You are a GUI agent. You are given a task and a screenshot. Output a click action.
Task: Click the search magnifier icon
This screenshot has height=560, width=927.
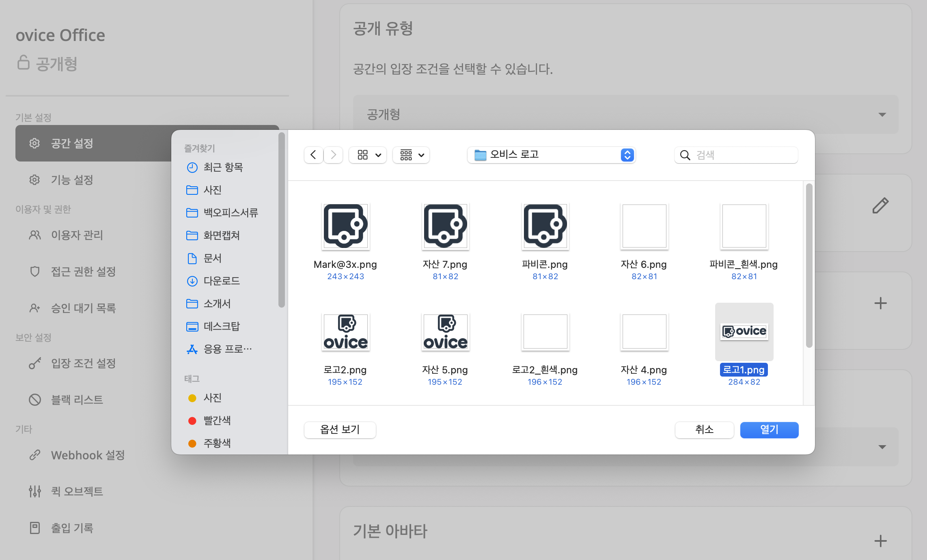coord(685,155)
